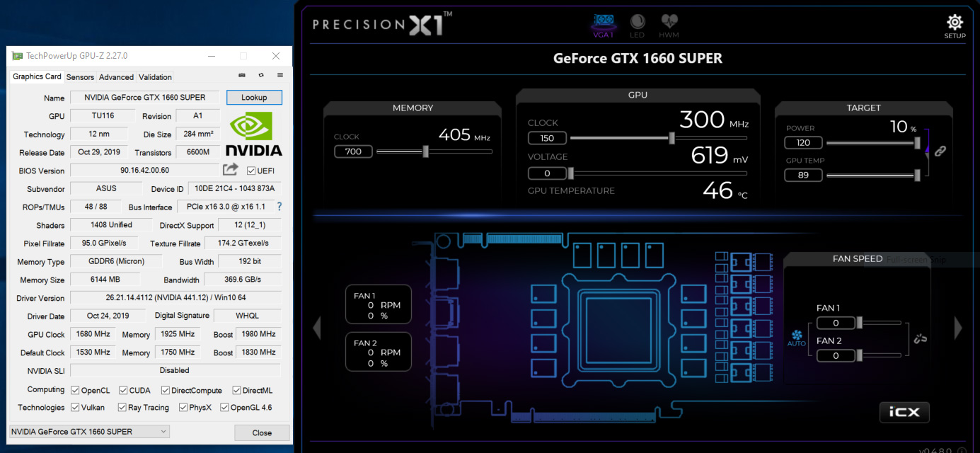
Task: Click the Lookup button in GPU-Z
Action: click(254, 98)
